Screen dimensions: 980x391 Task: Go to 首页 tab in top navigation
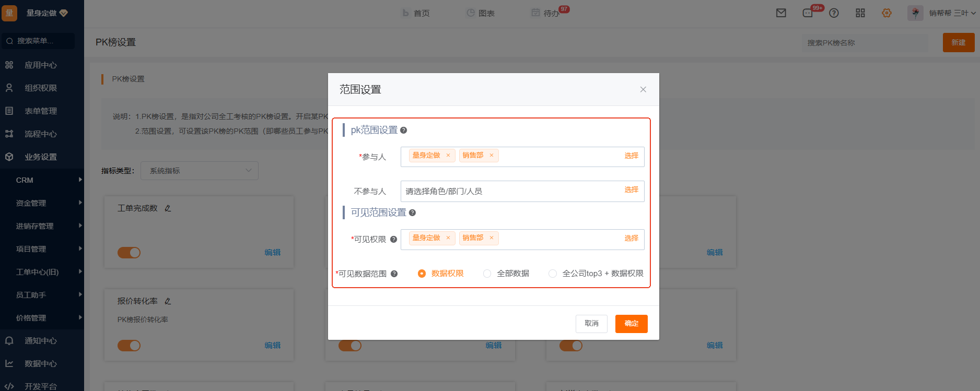(x=416, y=13)
